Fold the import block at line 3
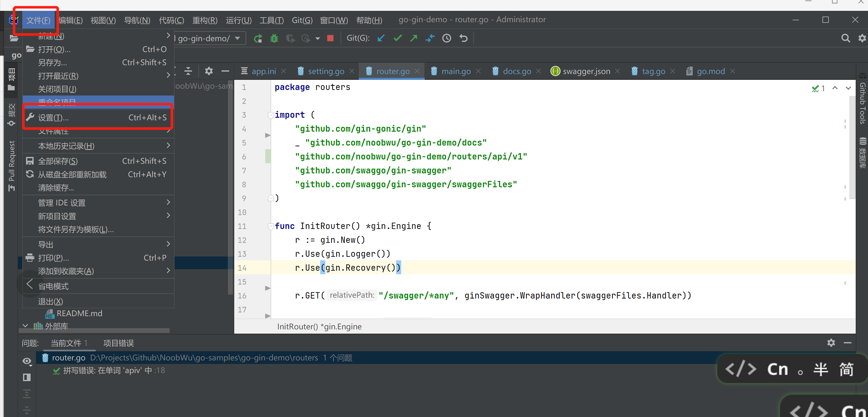Viewport: 868px width, 417px height. click(270, 115)
